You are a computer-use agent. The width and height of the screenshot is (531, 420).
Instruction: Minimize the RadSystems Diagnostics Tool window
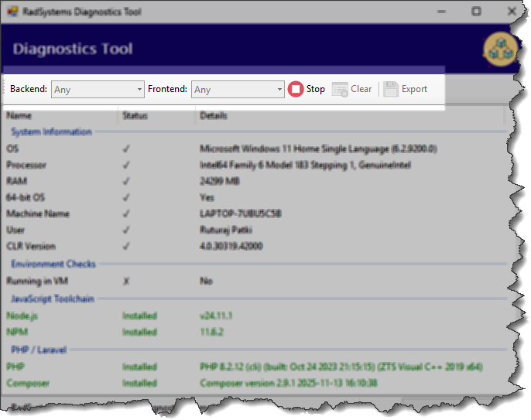[x=441, y=12]
